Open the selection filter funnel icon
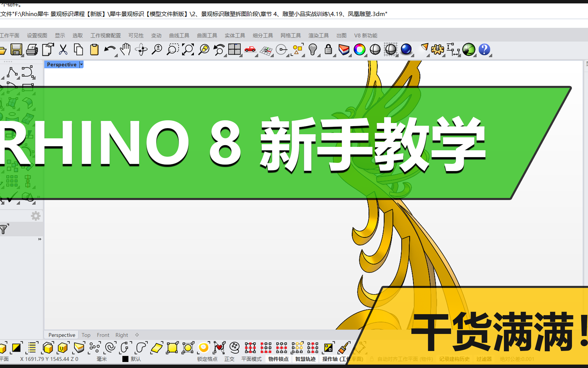The width and height of the screenshot is (588, 368). (x=4, y=229)
